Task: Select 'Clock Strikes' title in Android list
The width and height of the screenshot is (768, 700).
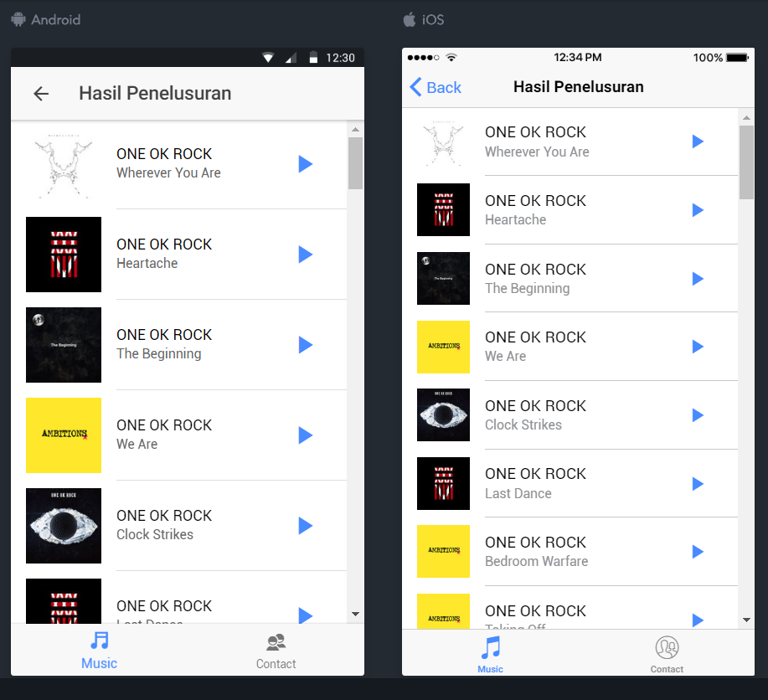Action: 155,534
